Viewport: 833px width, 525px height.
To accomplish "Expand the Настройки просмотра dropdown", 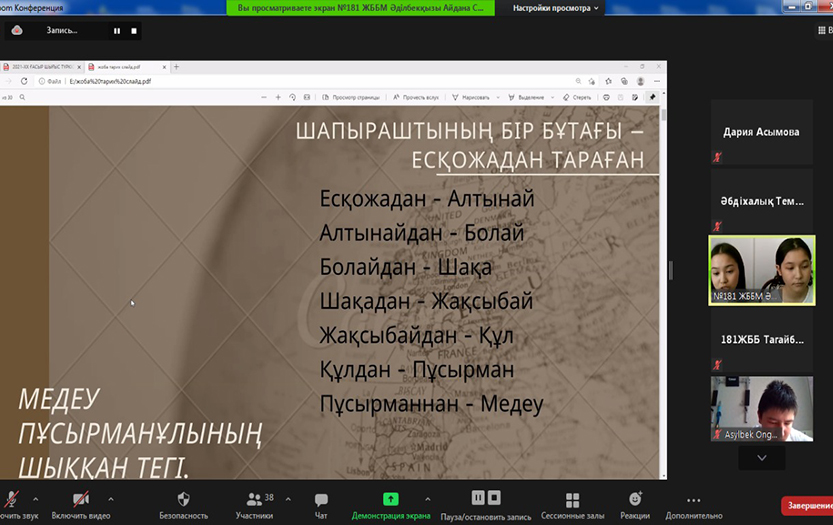I will click(556, 8).
